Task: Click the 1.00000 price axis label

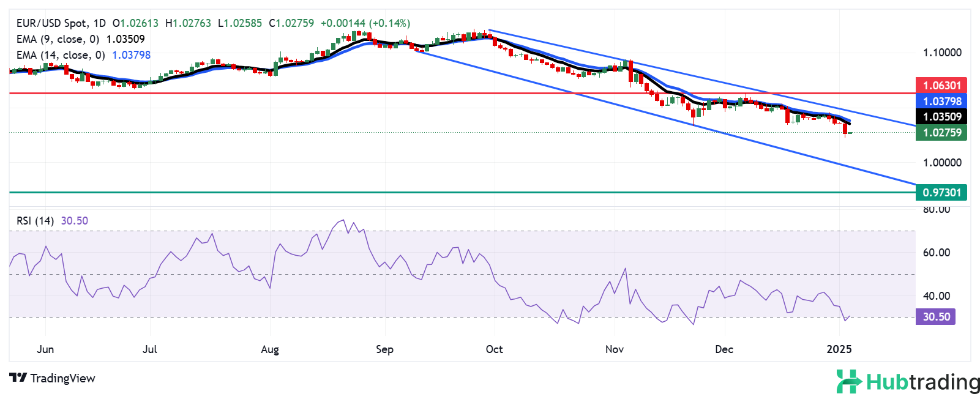Action: [941, 163]
